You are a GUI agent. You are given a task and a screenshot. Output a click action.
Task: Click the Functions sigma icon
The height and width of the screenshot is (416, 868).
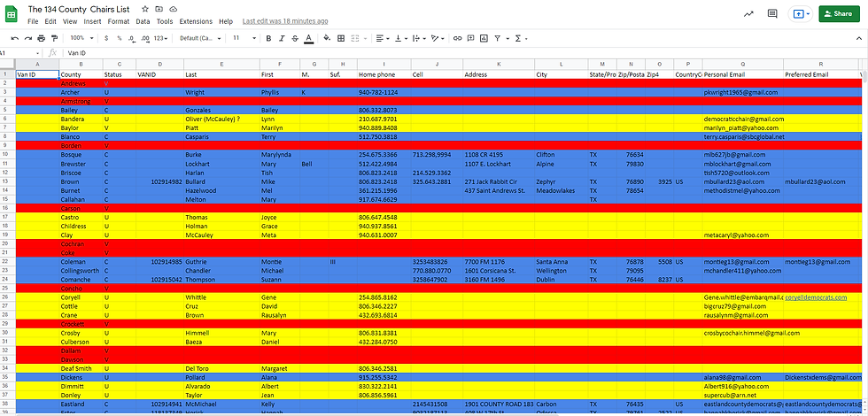[x=518, y=38]
